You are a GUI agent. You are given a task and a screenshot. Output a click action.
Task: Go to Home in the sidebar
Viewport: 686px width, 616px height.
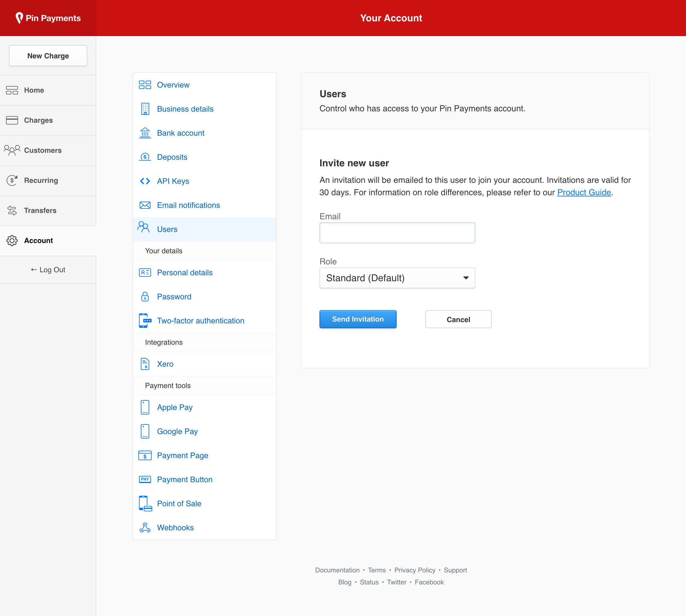(x=48, y=90)
